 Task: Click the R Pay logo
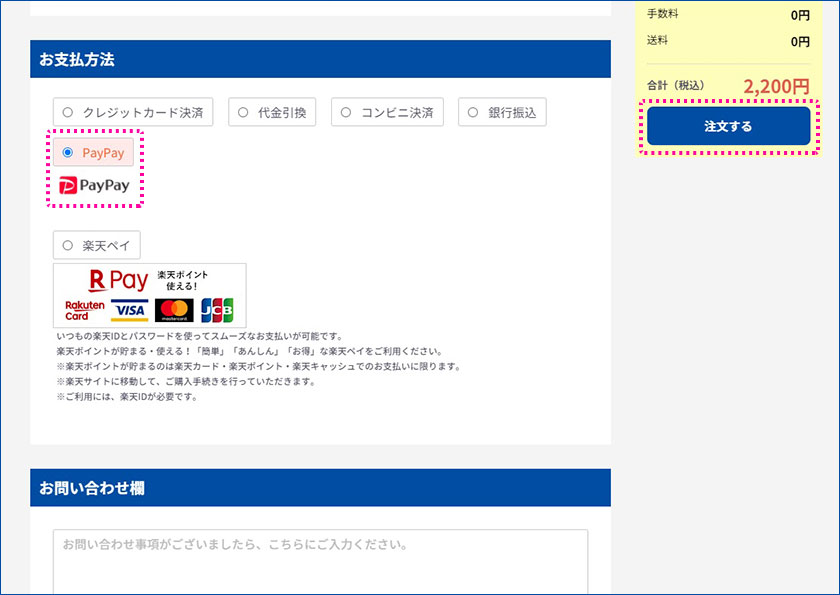(x=118, y=280)
